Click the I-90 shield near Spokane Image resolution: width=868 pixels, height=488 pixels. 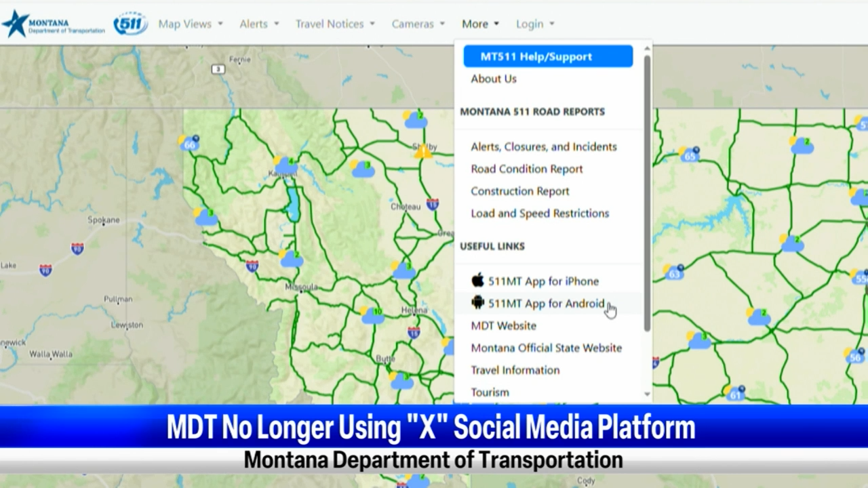pyautogui.click(x=78, y=249)
